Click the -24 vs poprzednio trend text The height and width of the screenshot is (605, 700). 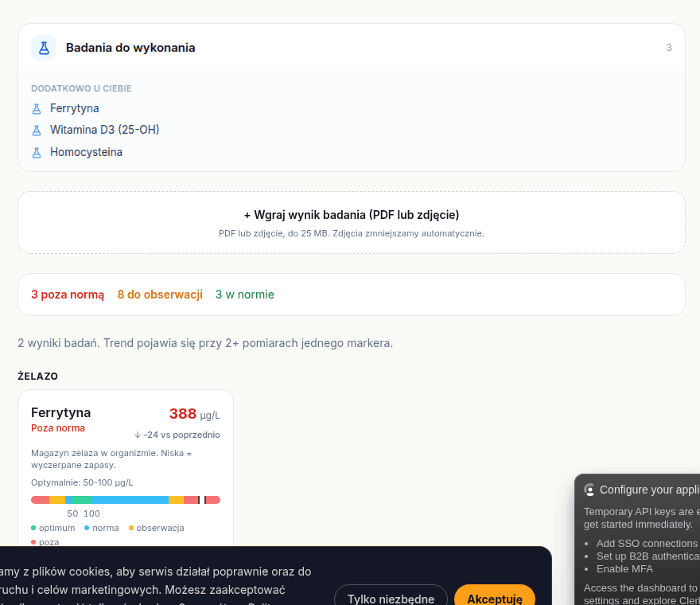181,435
